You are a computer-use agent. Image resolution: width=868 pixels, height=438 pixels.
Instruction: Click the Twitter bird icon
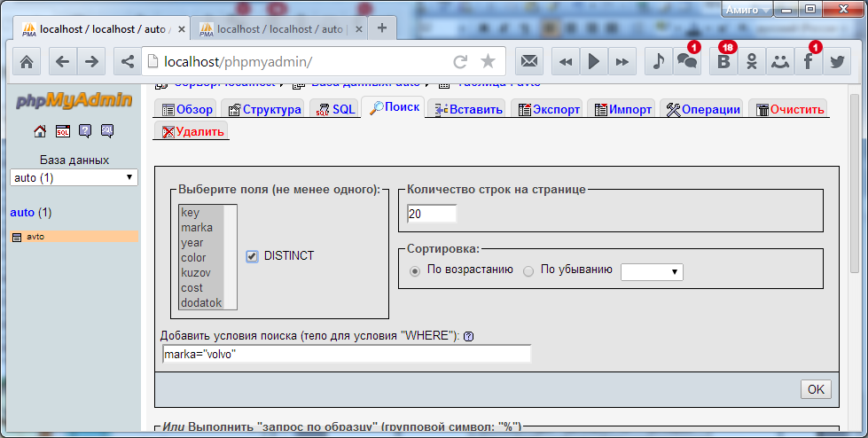(836, 61)
